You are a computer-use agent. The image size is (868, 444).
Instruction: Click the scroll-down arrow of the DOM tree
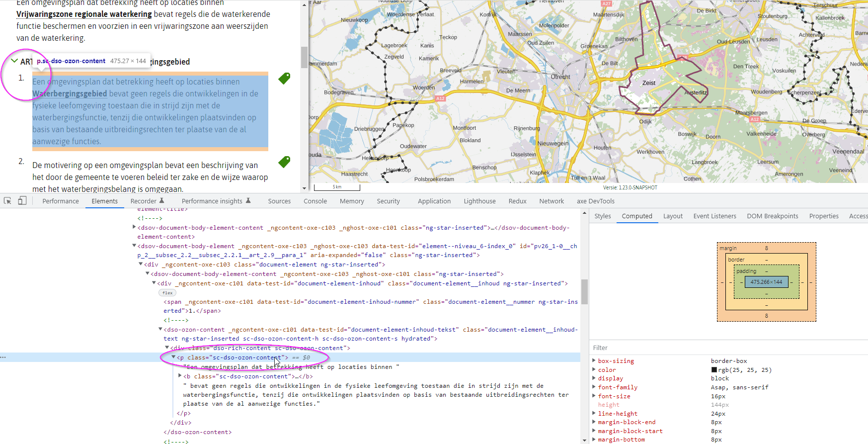point(584,441)
